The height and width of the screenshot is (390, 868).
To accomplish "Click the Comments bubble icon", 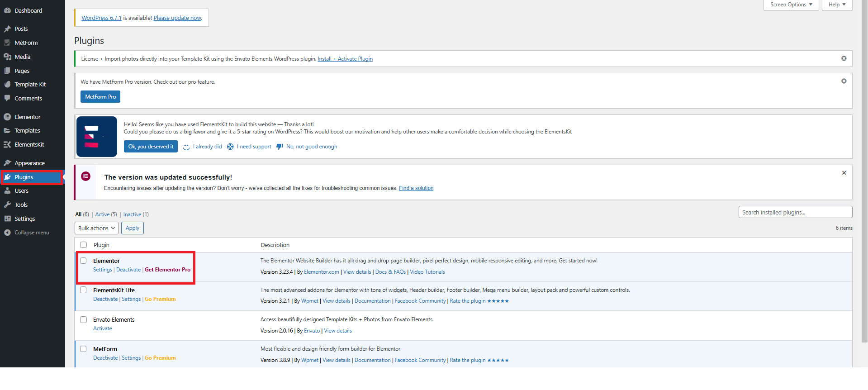I will pyautogui.click(x=7, y=98).
